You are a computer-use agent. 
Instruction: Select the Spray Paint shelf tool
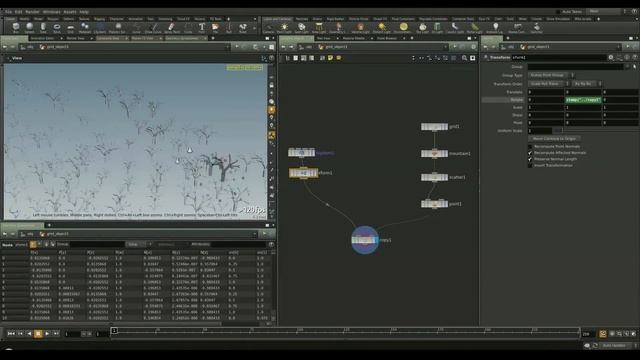172,28
